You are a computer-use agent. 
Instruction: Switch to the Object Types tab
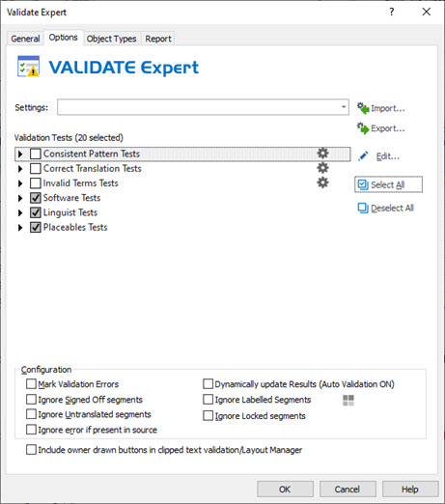point(111,39)
